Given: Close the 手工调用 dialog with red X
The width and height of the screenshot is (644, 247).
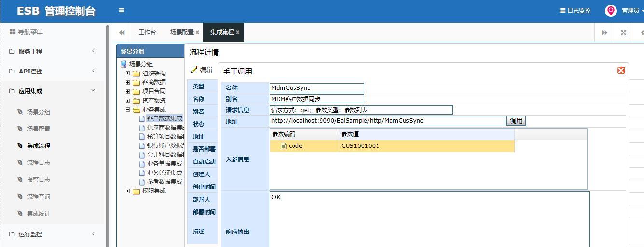Looking at the screenshot, I should coord(621,71).
